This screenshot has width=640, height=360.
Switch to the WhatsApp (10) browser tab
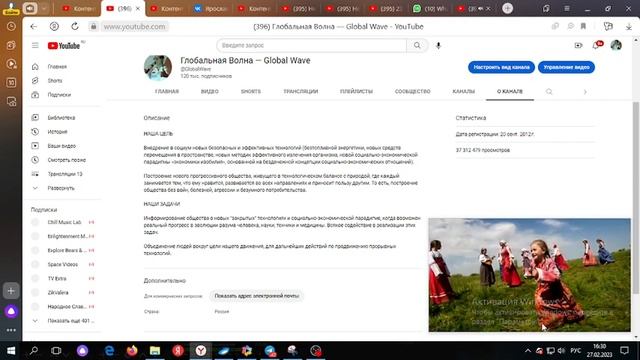[431, 8]
